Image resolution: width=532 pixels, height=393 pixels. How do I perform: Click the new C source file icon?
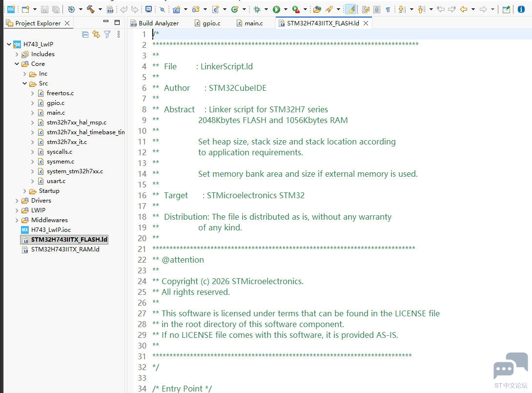(x=215, y=9)
